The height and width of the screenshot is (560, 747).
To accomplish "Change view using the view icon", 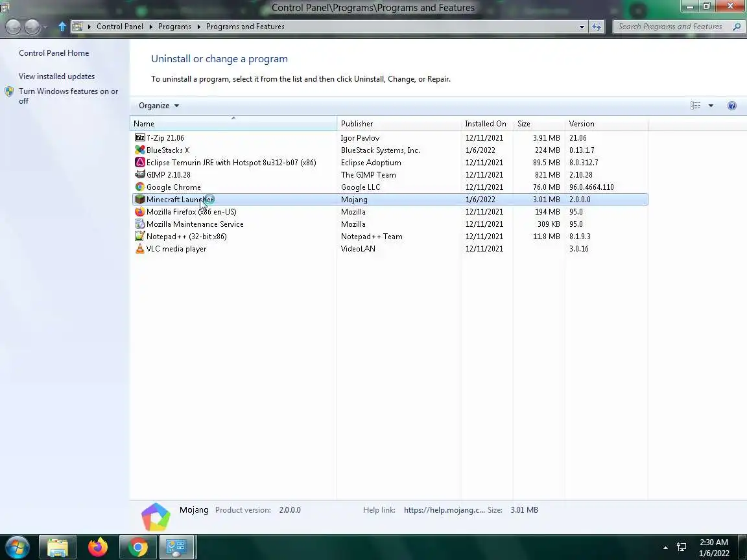I will pos(696,106).
